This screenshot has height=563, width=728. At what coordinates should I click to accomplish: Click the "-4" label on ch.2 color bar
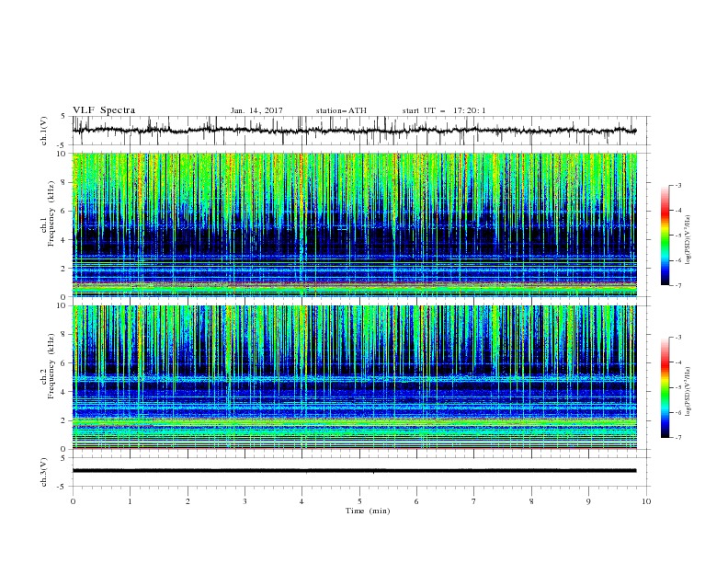coord(678,362)
